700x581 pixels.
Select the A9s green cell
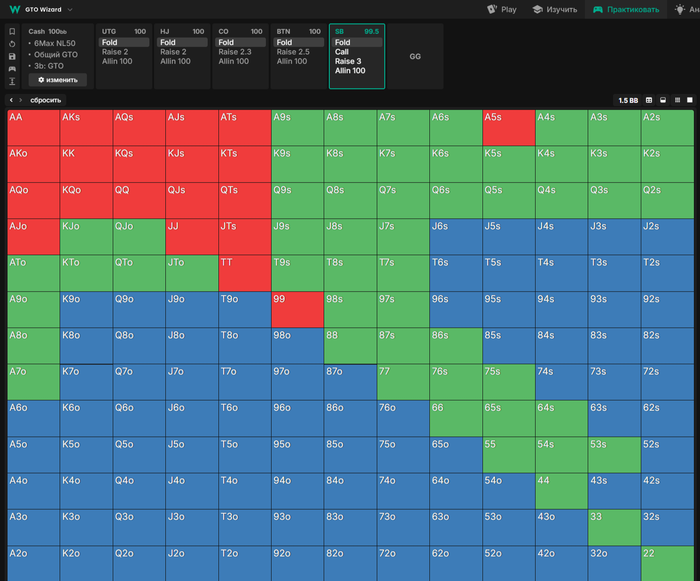click(298, 128)
